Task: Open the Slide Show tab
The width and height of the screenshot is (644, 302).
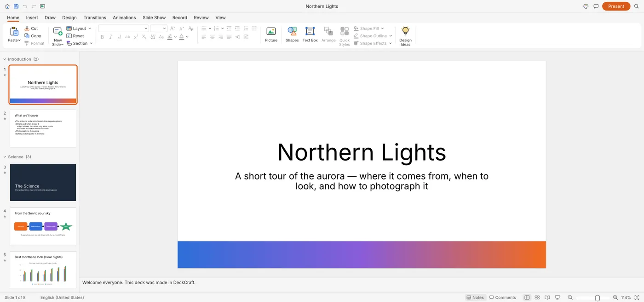Action: (154, 17)
